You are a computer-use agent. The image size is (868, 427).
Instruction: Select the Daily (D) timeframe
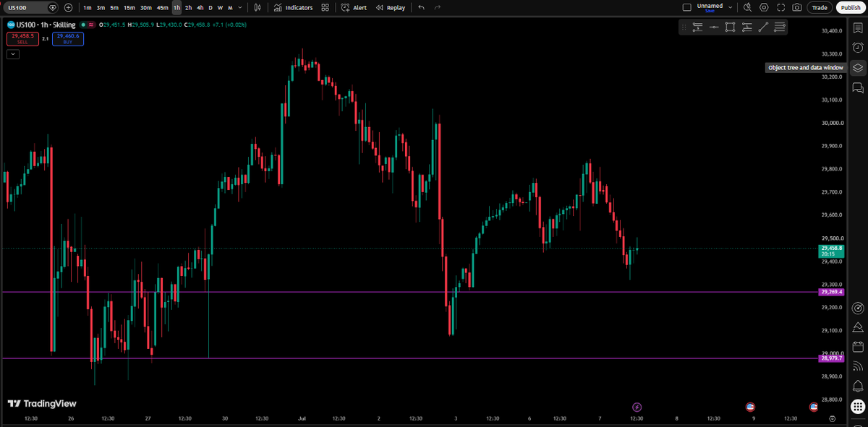(x=210, y=7)
